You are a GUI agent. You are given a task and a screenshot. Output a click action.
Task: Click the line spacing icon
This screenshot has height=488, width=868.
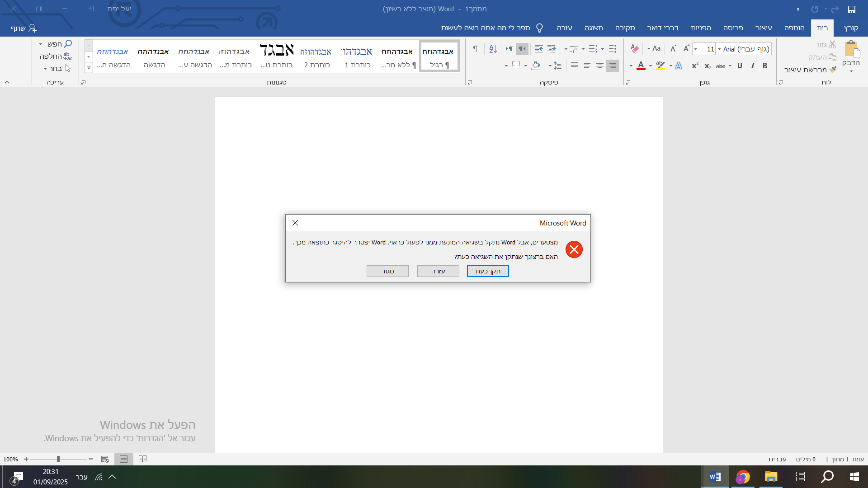pyautogui.click(x=557, y=66)
